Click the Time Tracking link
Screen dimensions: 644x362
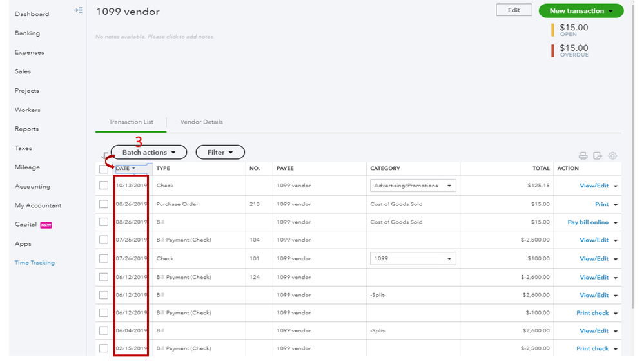(x=35, y=263)
